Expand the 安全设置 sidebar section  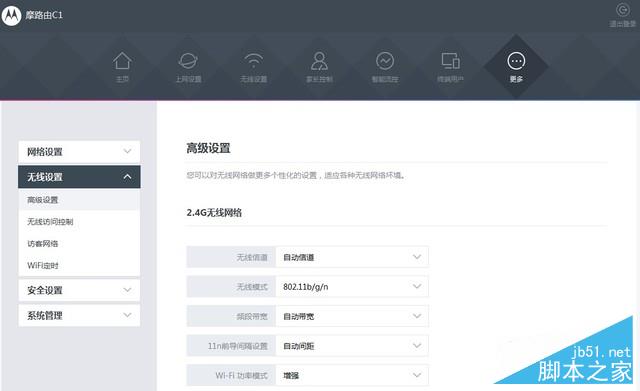79,290
